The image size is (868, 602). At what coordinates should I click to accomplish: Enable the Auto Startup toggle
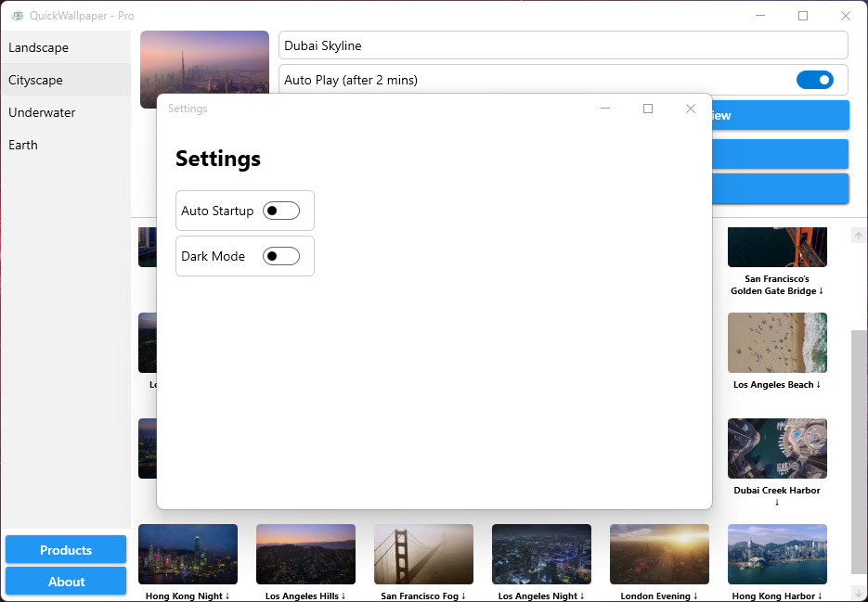(281, 211)
